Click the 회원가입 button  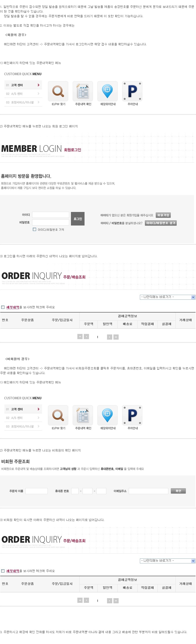(163, 215)
